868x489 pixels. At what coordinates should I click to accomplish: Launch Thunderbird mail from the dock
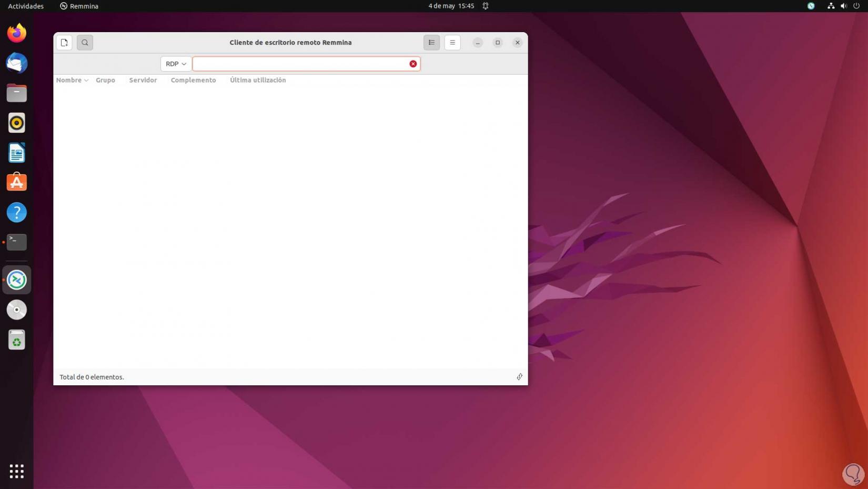[17, 63]
